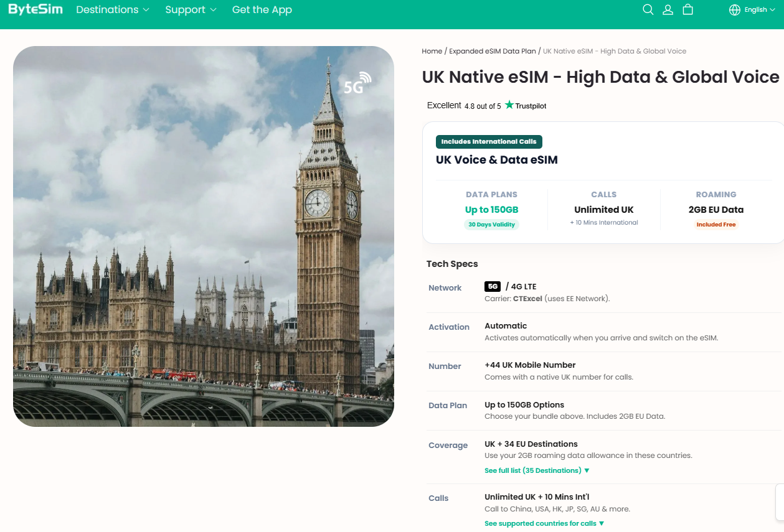This screenshot has height=532, width=784.
Task: Go to Home breadcrumb link
Action: (x=432, y=51)
